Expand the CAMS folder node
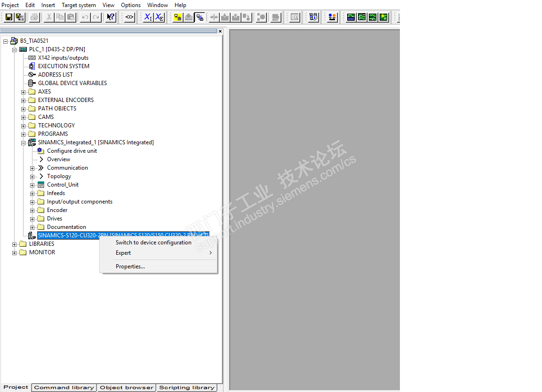Screen dimensions: 542x392 point(23,118)
